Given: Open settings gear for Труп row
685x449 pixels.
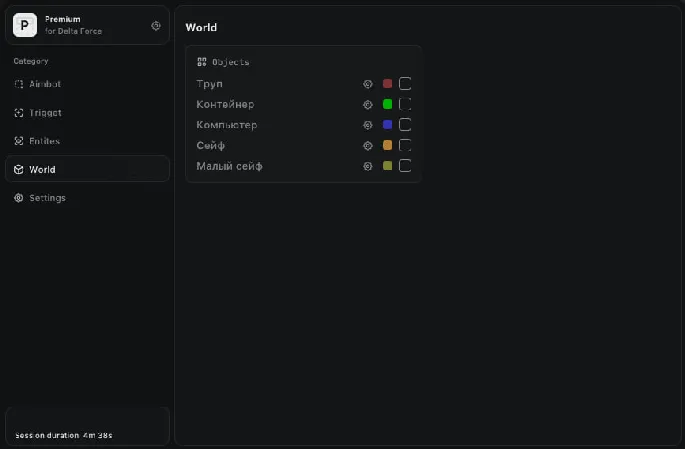Looking at the screenshot, I should tap(368, 84).
